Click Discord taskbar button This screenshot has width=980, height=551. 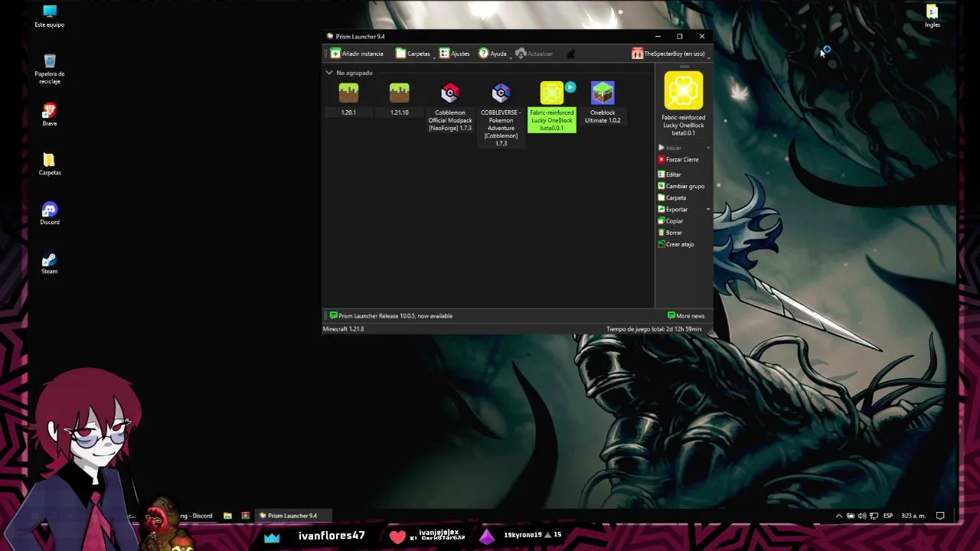tap(198, 516)
